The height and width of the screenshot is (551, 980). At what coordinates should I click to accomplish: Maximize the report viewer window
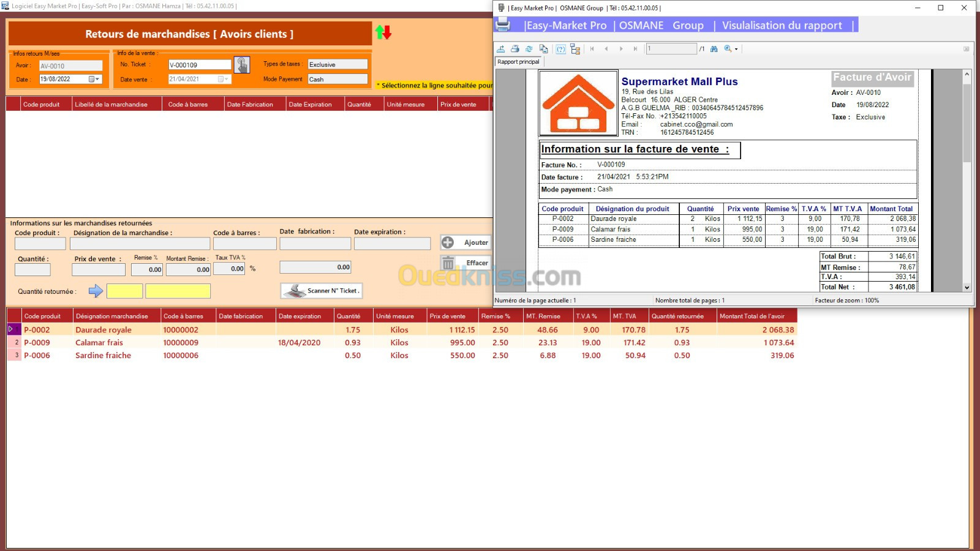941,8
